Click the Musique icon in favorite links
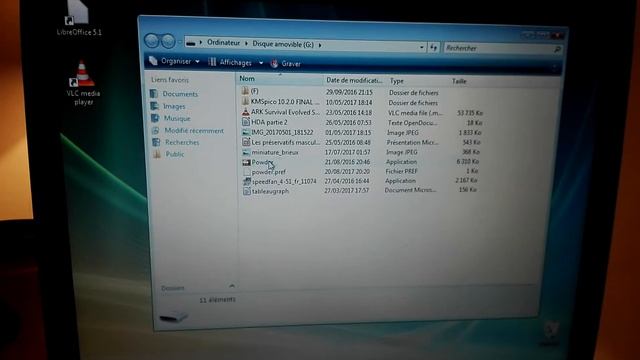Image resolution: width=640 pixels, height=360 pixels. click(155, 118)
